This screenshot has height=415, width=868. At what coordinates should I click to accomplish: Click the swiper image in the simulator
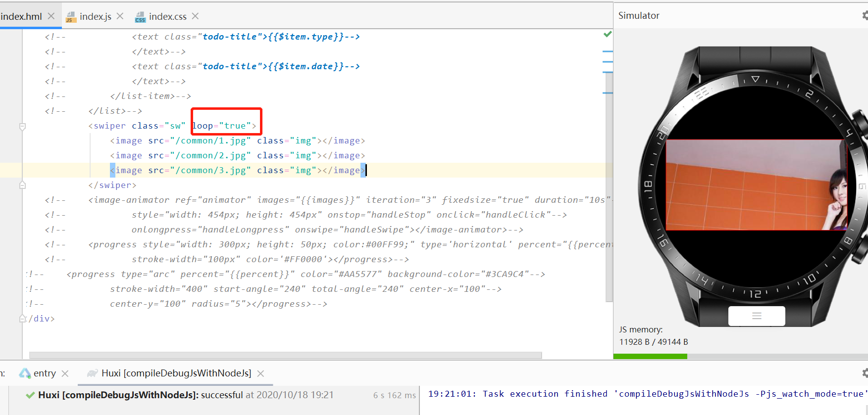(757, 185)
